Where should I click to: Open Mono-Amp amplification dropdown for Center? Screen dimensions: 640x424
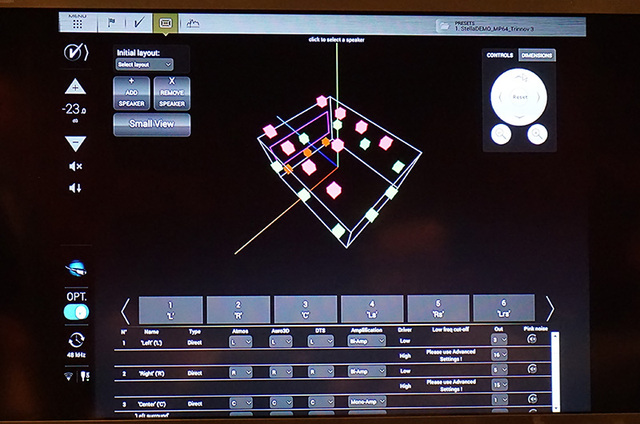tap(367, 402)
